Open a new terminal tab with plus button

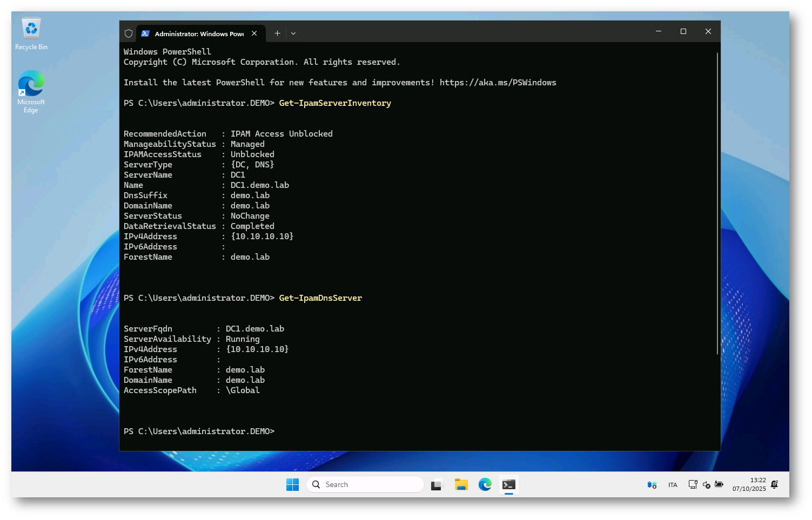(x=277, y=33)
